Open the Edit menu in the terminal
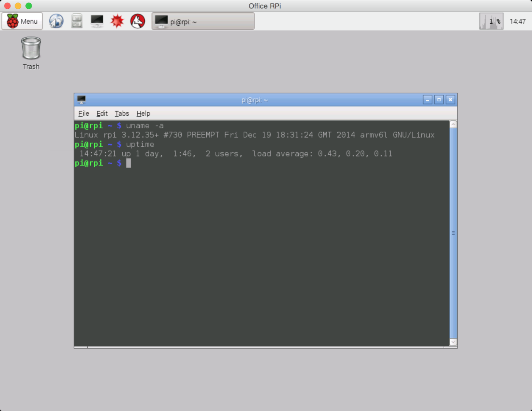This screenshot has width=532, height=411. (102, 113)
